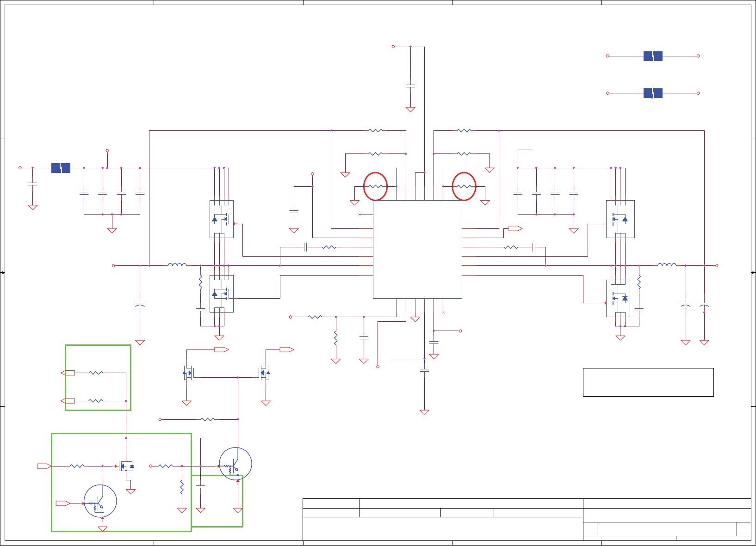Select the lower-left power MOSFET symbol

point(221,294)
